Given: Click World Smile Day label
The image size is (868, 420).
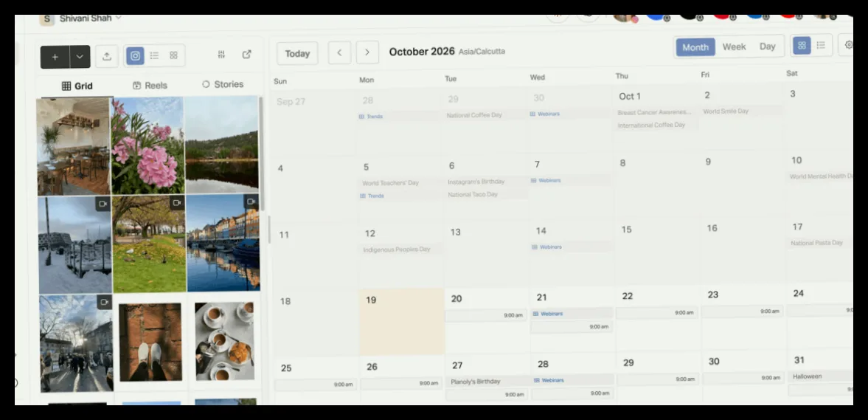Looking at the screenshot, I should (x=726, y=111).
